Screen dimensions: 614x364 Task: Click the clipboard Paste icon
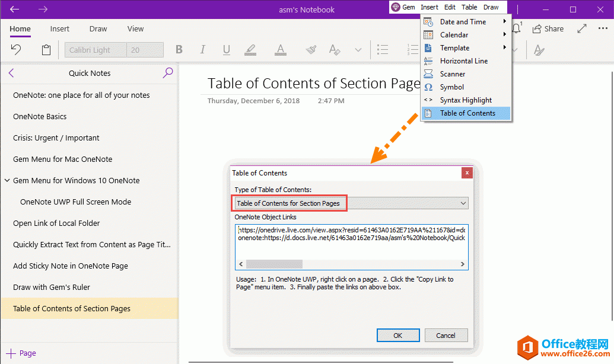46,50
